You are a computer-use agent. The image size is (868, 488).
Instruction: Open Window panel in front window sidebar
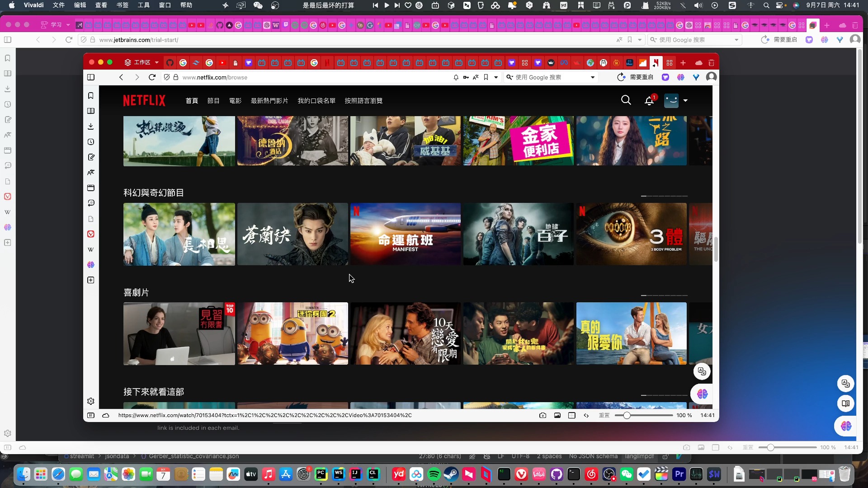click(x=91, y=188)
